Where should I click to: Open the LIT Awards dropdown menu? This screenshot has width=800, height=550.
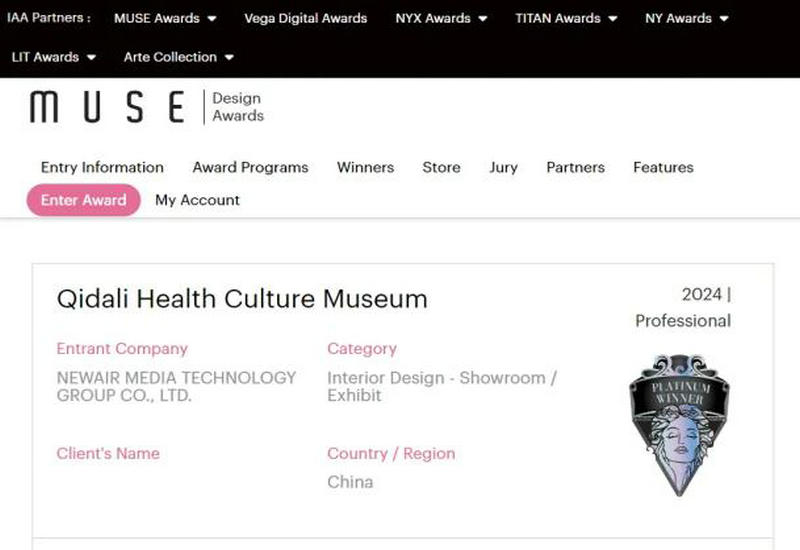pyautogui.click(x=54, y=57)
